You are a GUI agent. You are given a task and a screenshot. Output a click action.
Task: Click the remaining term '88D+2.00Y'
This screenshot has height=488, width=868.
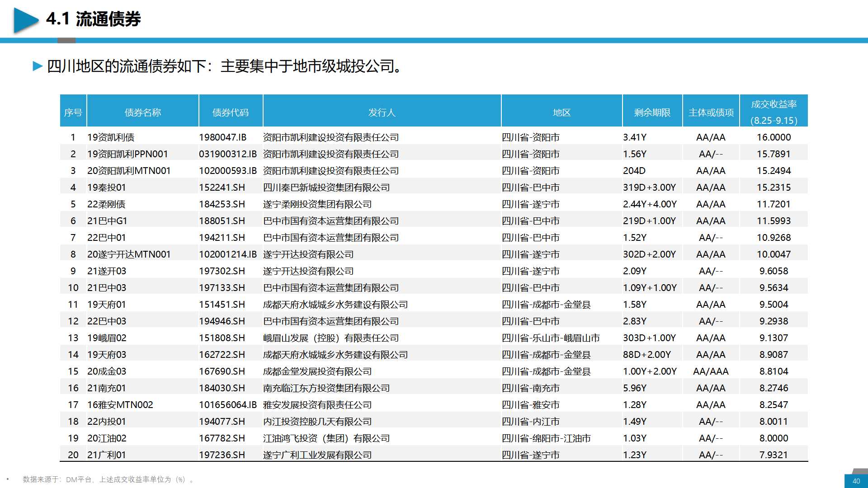[x=647, y=355]
